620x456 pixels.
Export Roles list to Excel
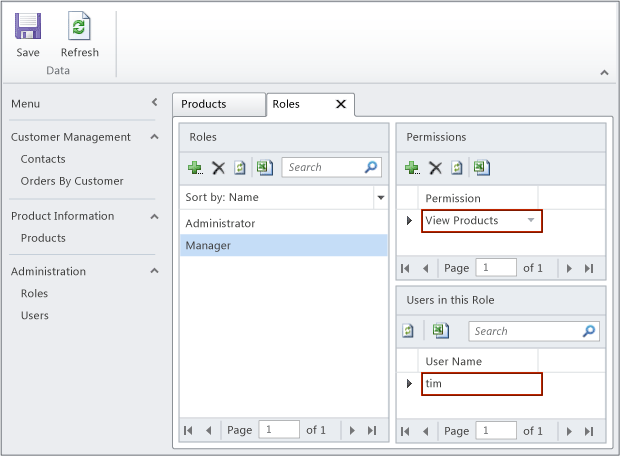[x=265, y=168]
